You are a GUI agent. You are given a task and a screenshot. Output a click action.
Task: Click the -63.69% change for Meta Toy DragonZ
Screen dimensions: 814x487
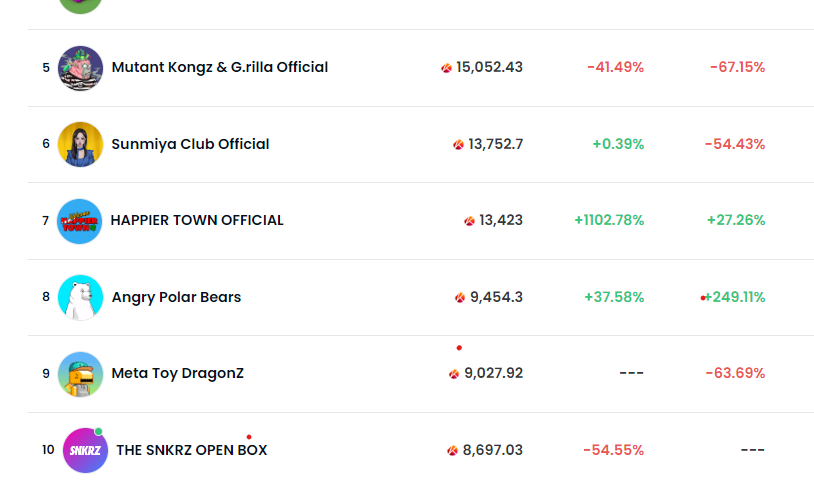tap(736, 373)
